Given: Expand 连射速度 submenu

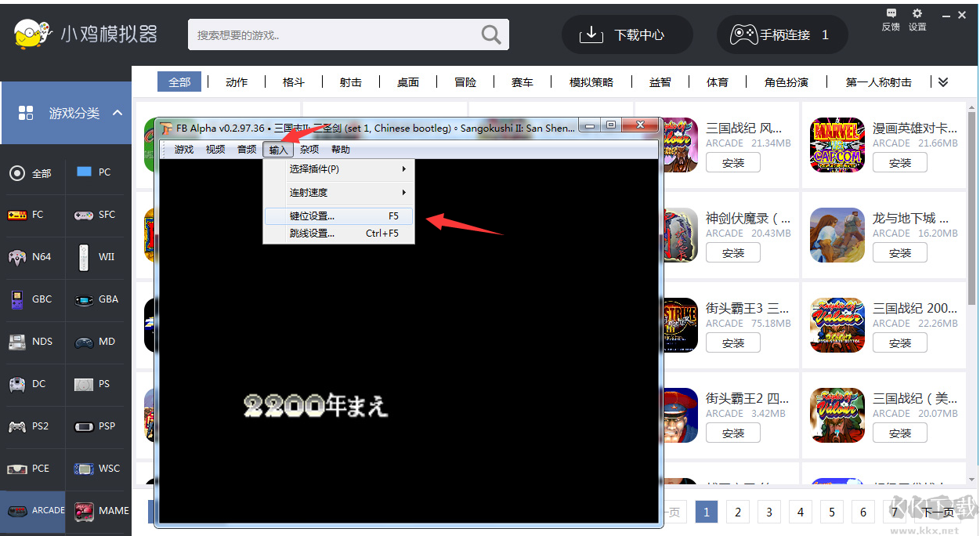Looking at the screenshot, I should [x=338, y=193].
